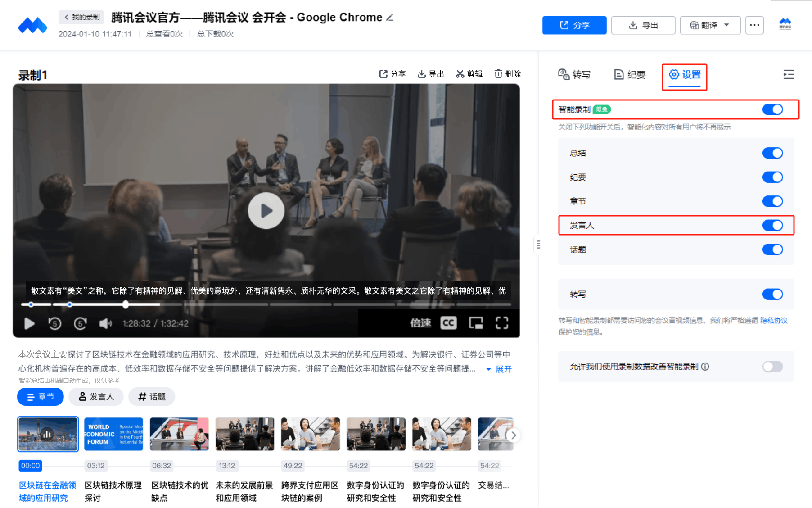The width and height of the screenshot is (812, 508).
Task: Click the 06:32 timestamp badge
Action: point(162,466)
